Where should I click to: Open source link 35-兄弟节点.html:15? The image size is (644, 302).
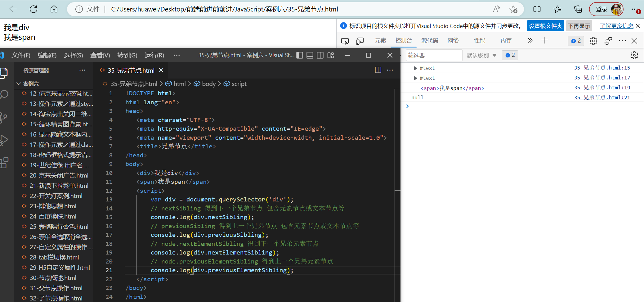click(x=602, y=68)
